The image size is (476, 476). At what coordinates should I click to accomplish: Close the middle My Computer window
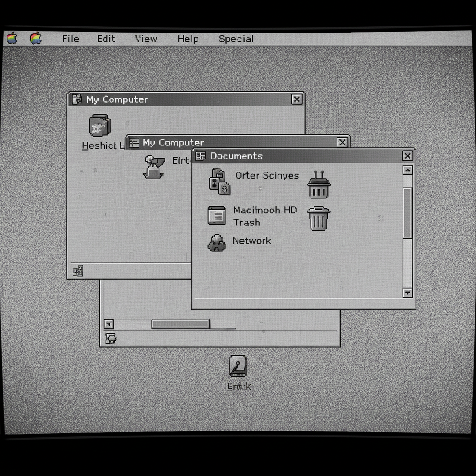(x=342, y=142)
